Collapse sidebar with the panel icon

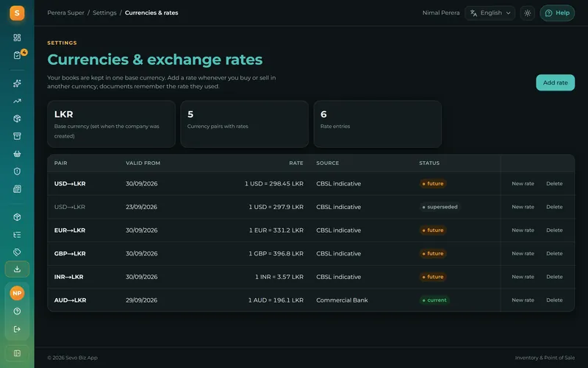(x=17, y=353)
